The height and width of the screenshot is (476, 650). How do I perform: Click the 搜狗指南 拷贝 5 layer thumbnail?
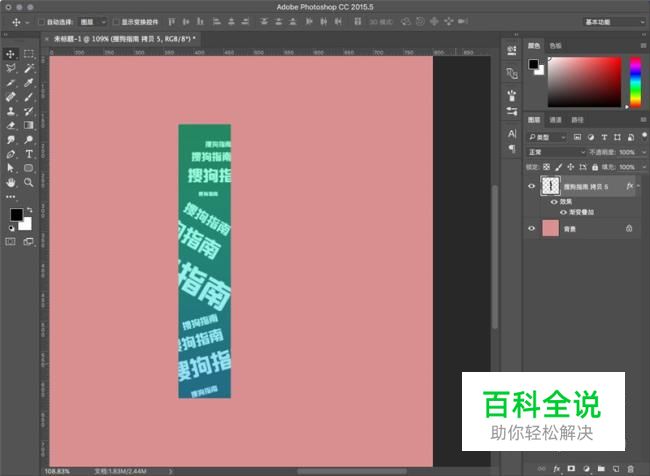point(551,186)
